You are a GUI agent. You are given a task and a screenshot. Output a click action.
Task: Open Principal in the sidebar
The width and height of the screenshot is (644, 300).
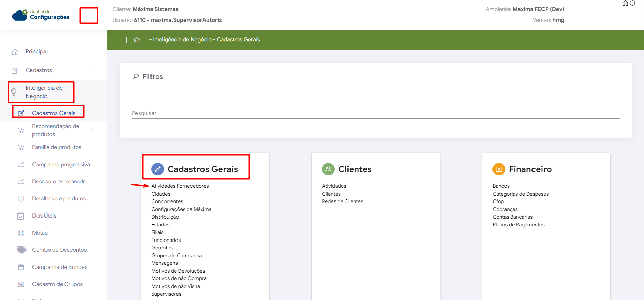pyautogui.click(x=37, y=52)
